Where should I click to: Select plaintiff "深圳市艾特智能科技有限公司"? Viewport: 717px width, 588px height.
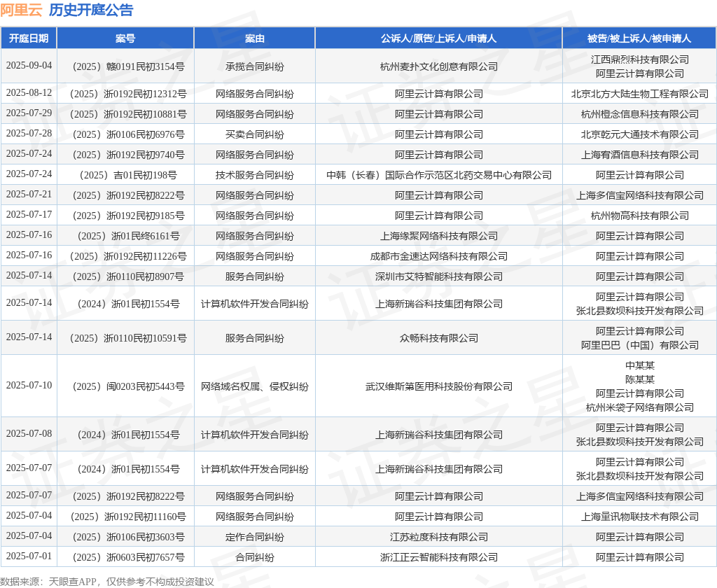tap(438, 277)
